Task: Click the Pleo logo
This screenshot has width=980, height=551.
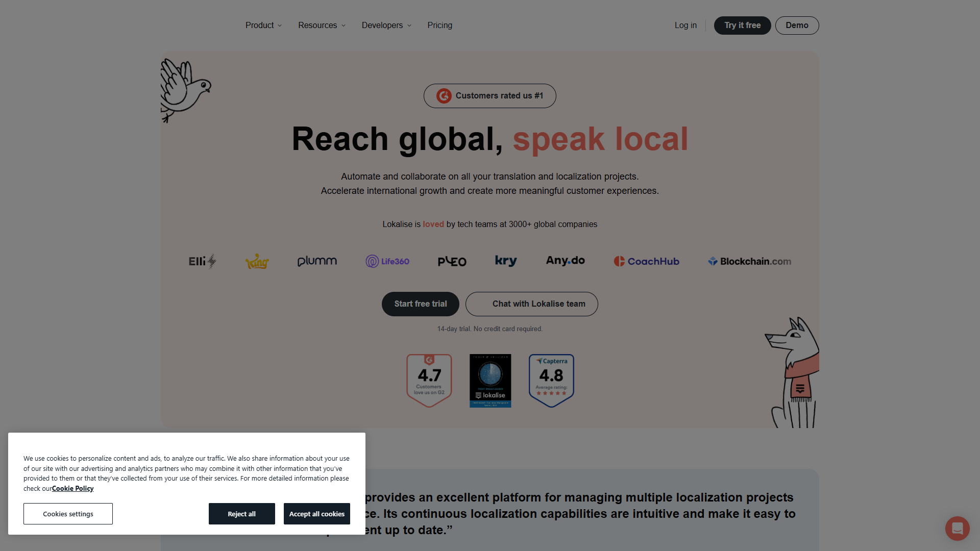Action: (452, 261)
